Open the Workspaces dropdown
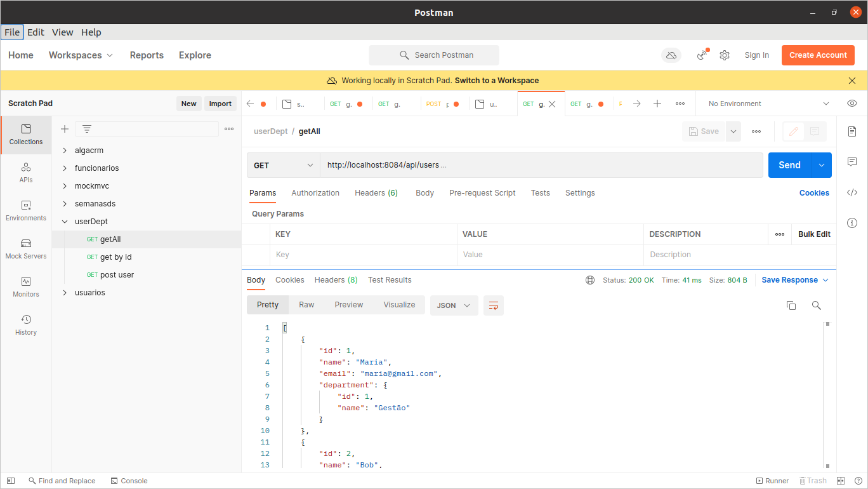Image resolution: width=868 pixels, height=489 pixels. [81, 55]
